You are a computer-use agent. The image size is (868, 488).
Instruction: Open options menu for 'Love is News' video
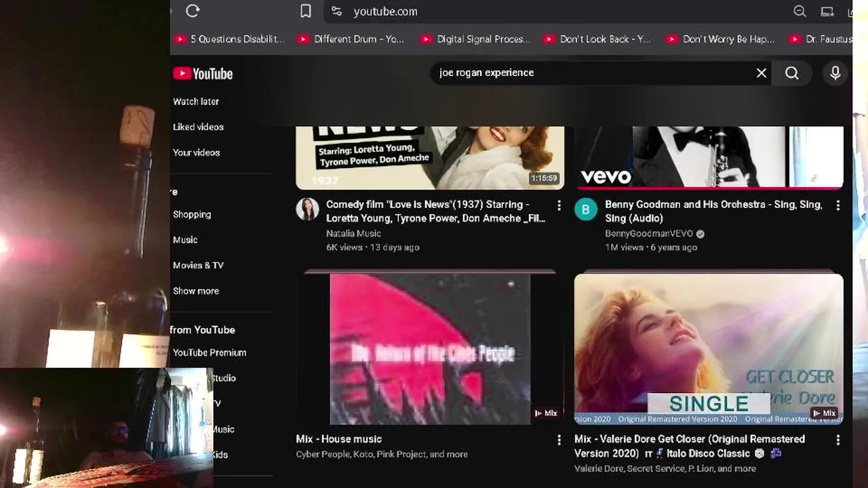click(x=559, y=205)
